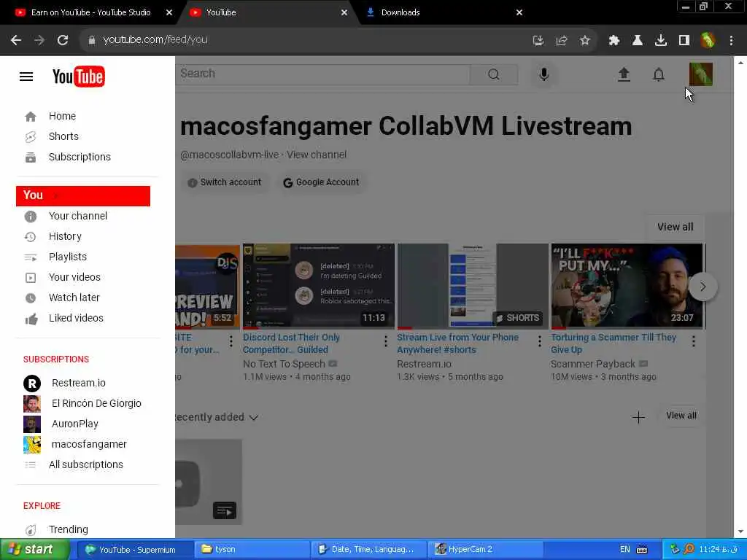This screenshot has width=747, height=560.
Task: Open Playlists in the sidebar
Action: pyautogui.click(x=68, y=257)
